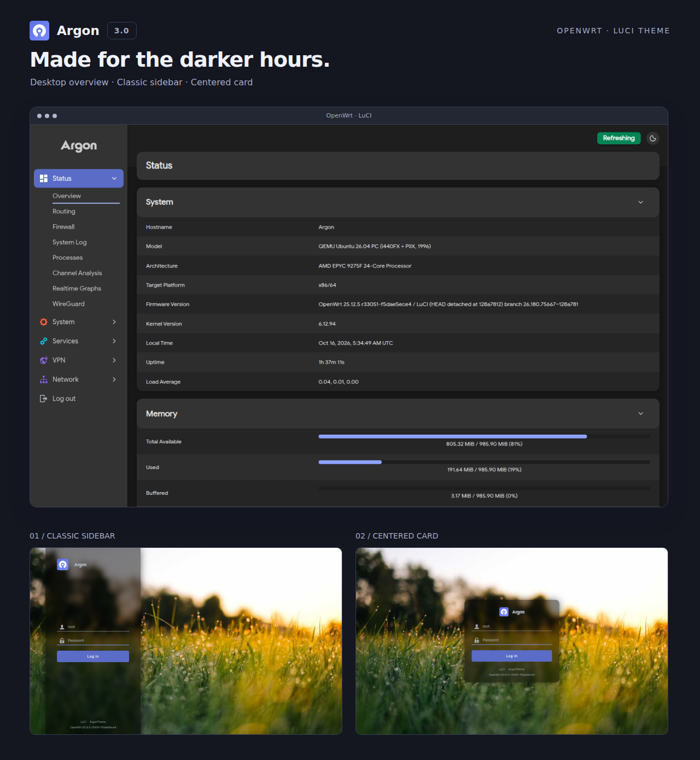Collapse the Status menu chevron
This screenshot has height=760, width=700.
tap(114, 178)
